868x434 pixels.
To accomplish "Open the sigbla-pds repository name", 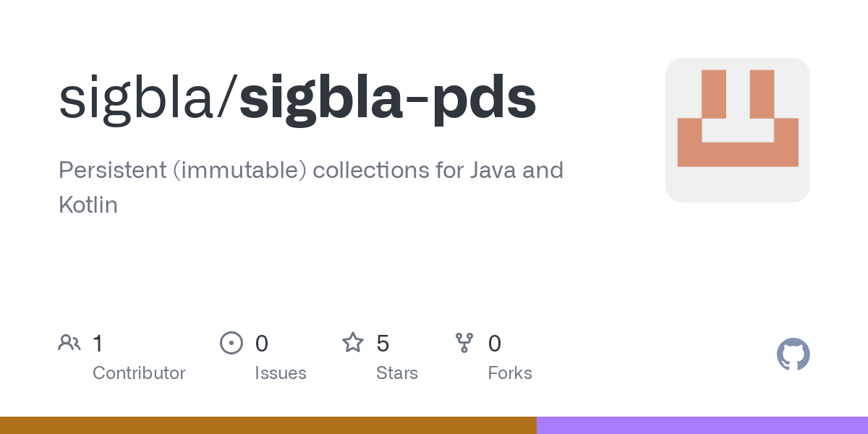I will coord(388,98).
